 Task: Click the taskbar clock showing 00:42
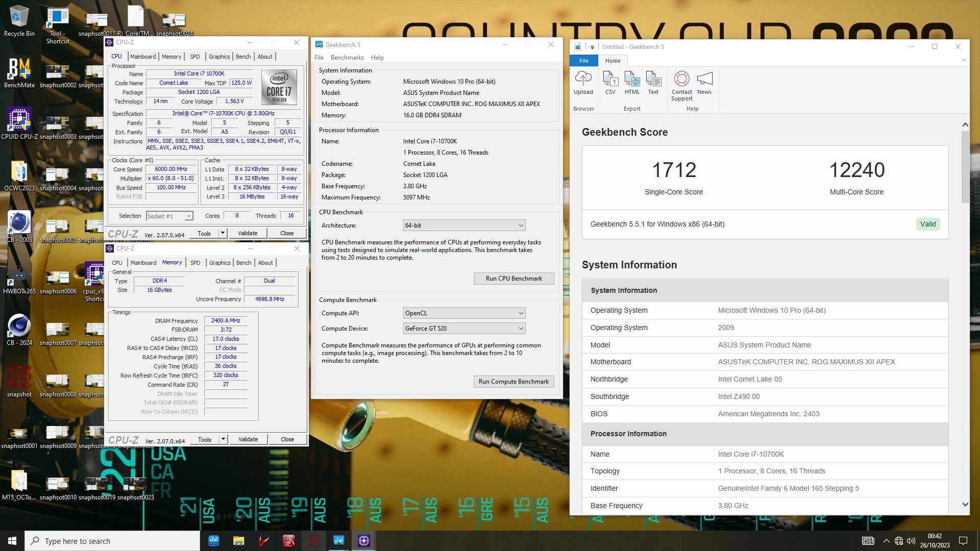tap(935, 541)
